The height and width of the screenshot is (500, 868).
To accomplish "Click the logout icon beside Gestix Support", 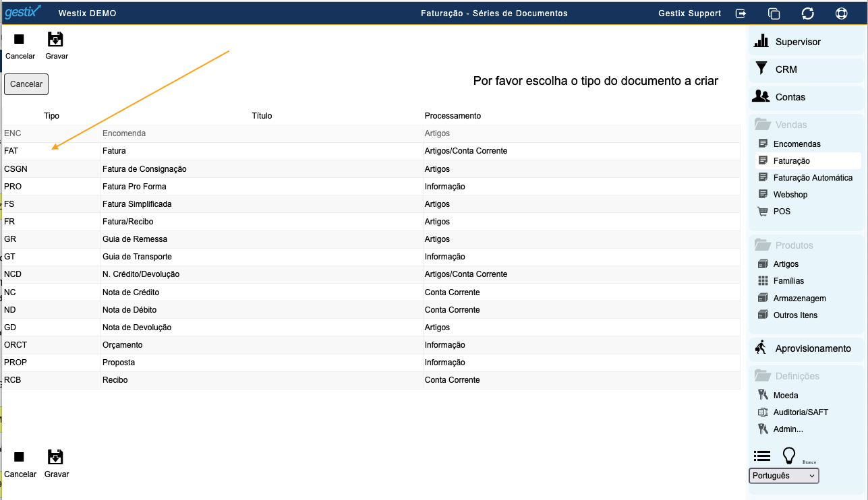I will (x=741, y=13).
